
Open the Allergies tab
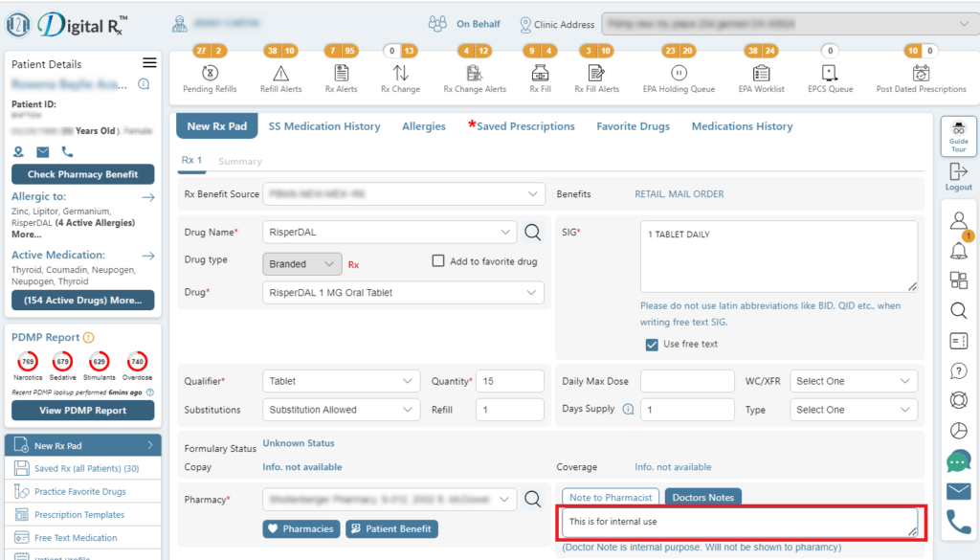pos(424,126)
